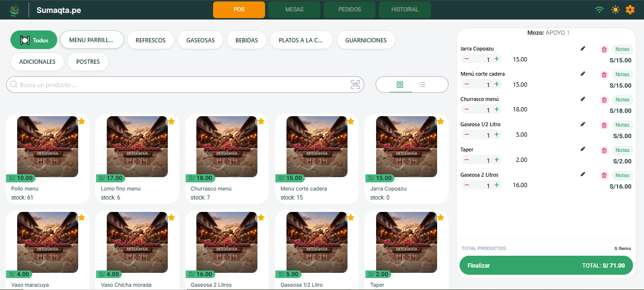Increase the quantity of Gaseosa 1/2 Litro
The width and height of the screenshot is (644, 290).
pyautogui.click(x=497, y=134)
